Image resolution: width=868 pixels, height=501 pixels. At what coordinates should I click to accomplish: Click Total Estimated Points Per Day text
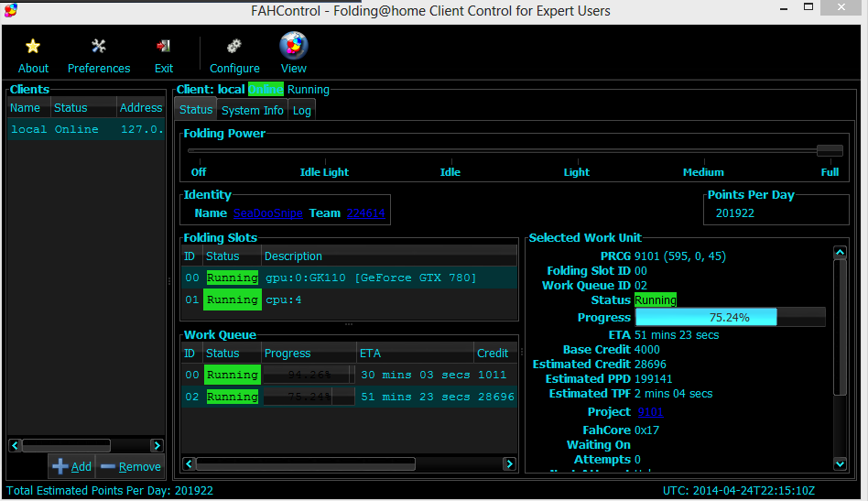click(x=110, y=491)
